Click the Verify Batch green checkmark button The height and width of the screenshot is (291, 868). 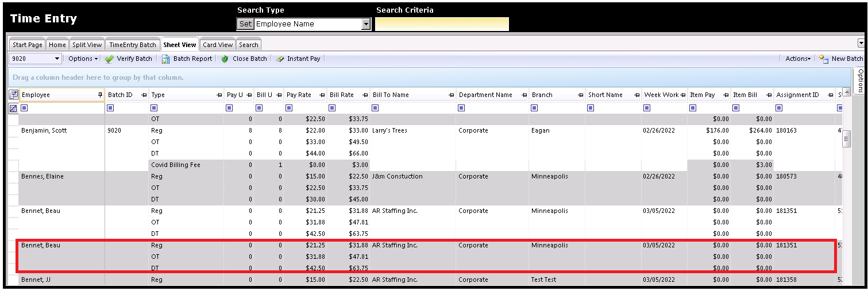coord(129,59)
